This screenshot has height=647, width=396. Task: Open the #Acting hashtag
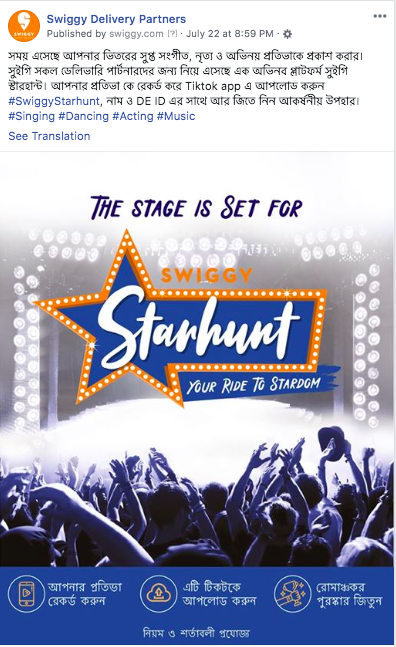pyautogui.click(x=133, y=116)
